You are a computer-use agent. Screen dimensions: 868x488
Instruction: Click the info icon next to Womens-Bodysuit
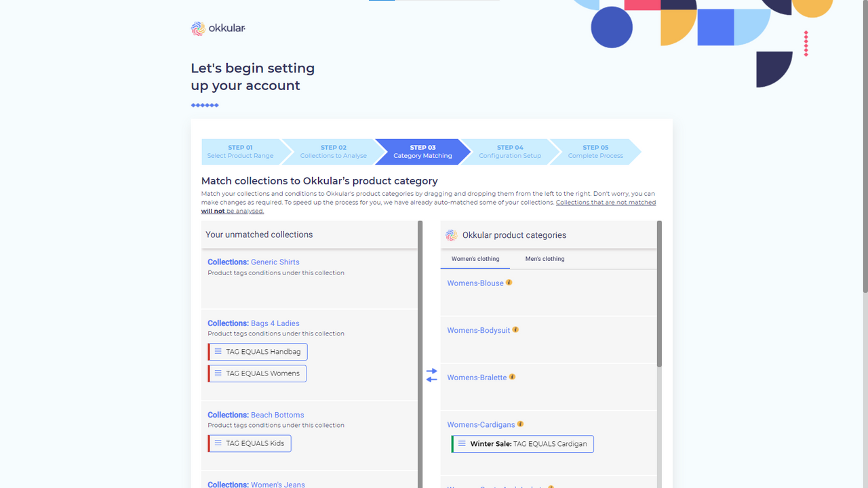point(515,329)
